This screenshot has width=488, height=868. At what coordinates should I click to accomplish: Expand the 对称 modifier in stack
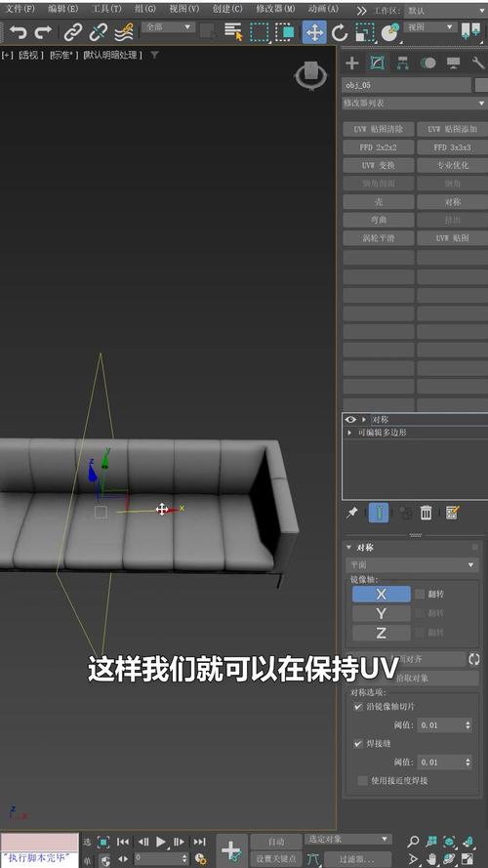(x=363, y=420)
